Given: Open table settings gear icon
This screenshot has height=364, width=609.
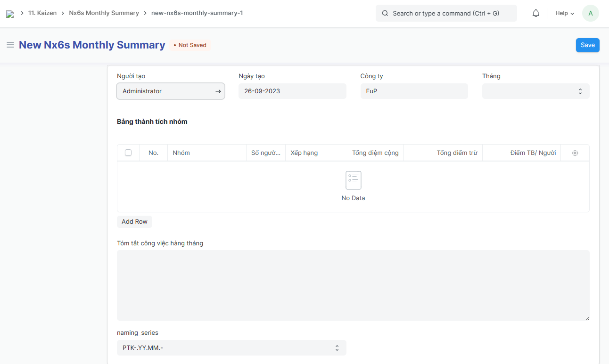Looking at the screenshot, I should tap(575, 153).
